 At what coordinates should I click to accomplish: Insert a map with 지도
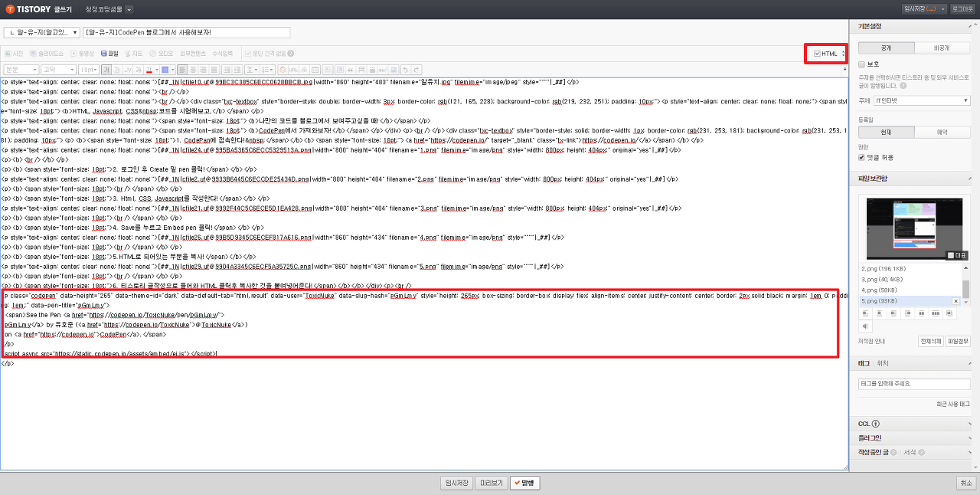pyautogui.click(x=133, y=54)
